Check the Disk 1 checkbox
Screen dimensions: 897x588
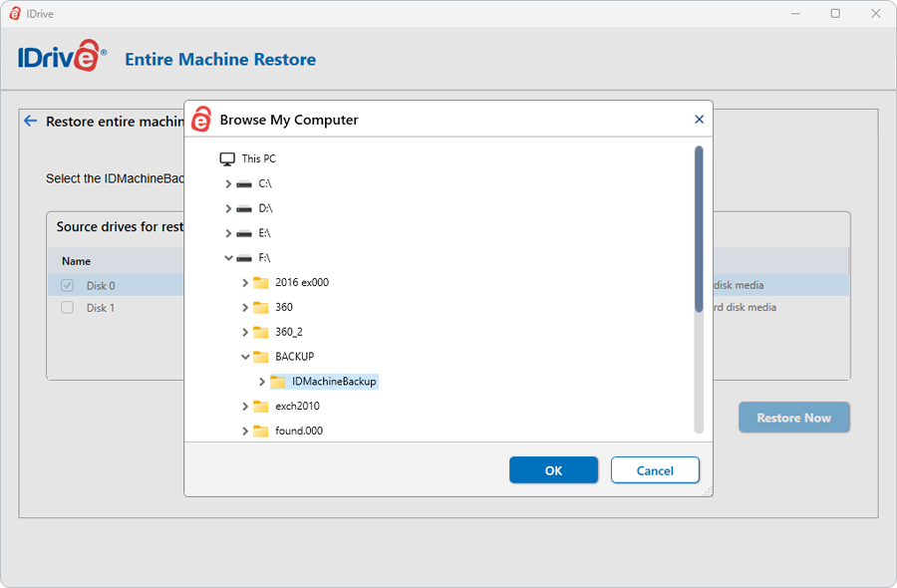(67, 307)
